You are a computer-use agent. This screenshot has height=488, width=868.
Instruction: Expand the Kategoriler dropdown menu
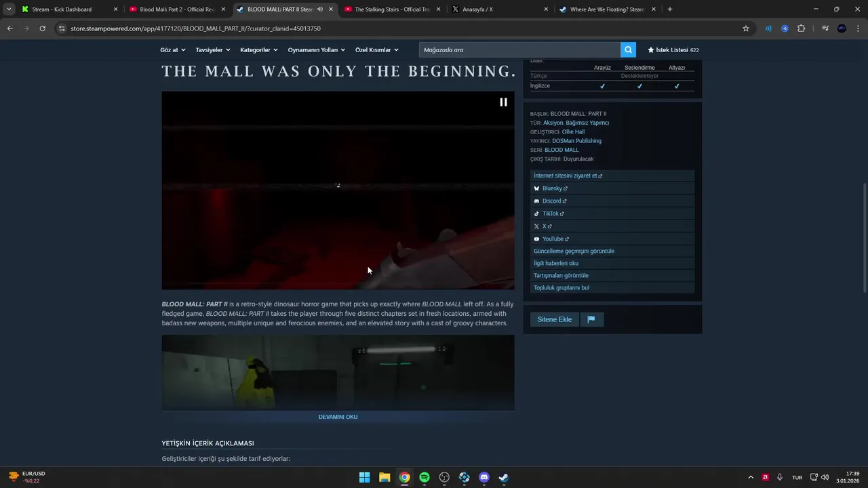(258, 50)
